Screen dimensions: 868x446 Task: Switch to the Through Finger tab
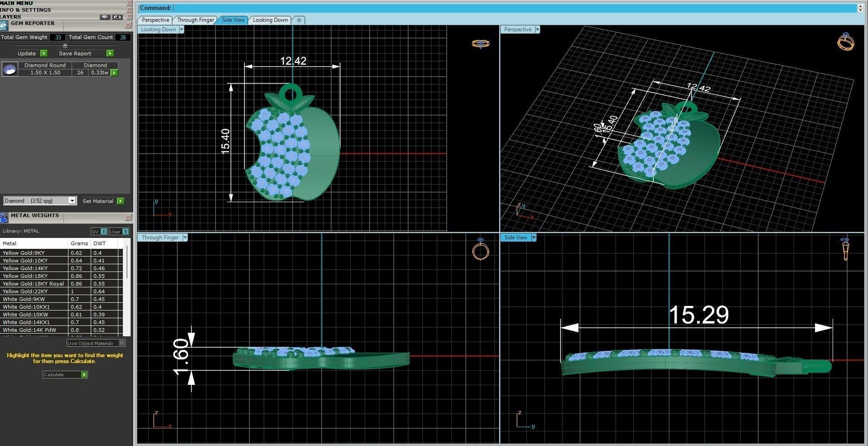(x=195, y=20)
